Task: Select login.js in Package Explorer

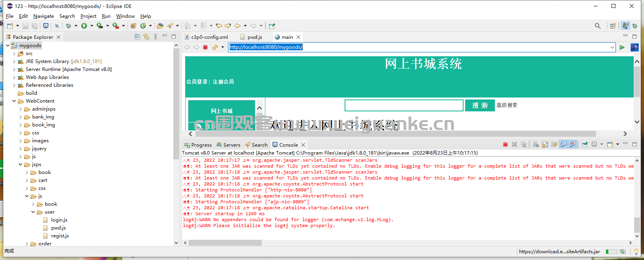Action: click(59, 220)
